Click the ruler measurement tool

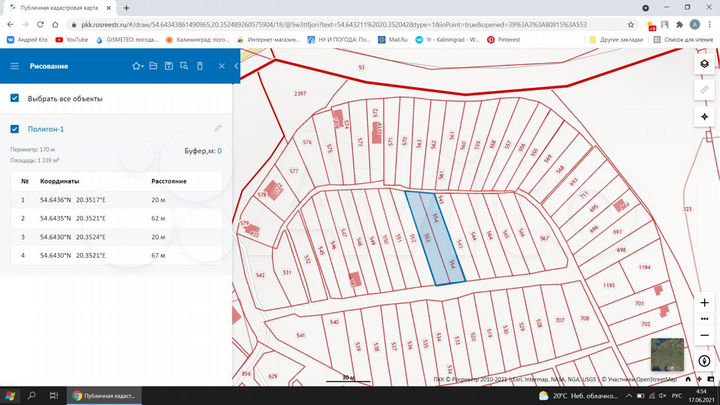click(705, 90)
